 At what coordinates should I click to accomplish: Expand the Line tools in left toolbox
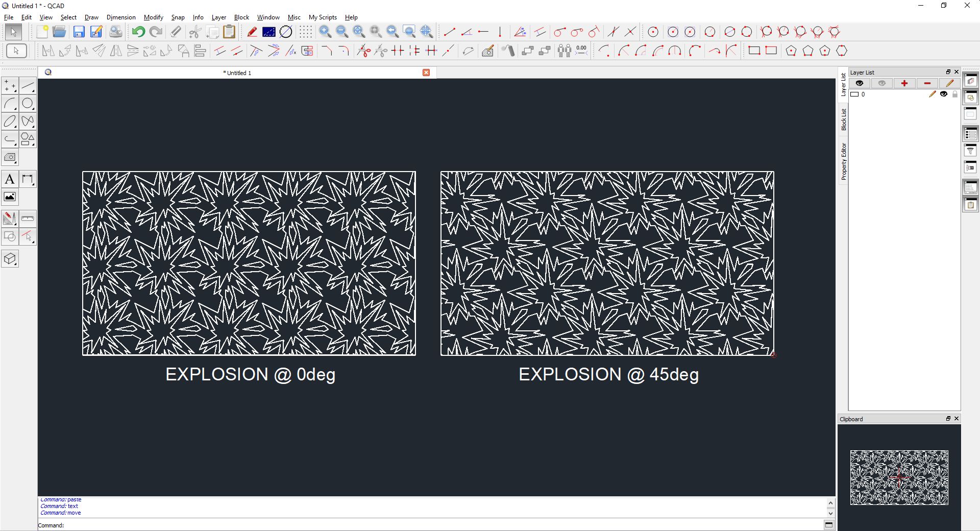tap(28, 85)
